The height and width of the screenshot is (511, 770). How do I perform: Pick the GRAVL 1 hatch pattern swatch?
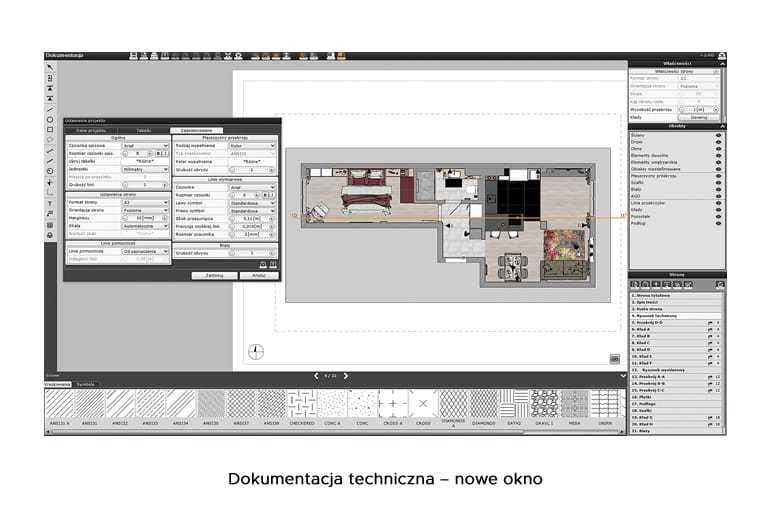pyautogui.click(x=544, y=403)
